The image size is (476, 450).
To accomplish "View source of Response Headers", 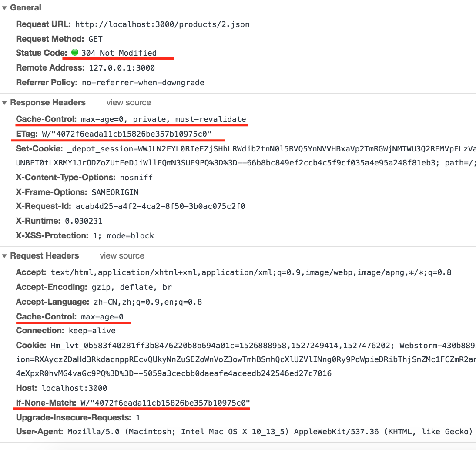I will click(x=128, y=103).
